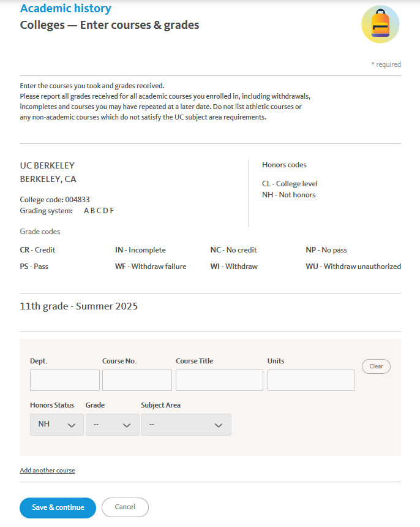Click the 'BERKELEY, CA' location text
The width and height of the screenshot is (420, 527).
click(x=48, y=179)
